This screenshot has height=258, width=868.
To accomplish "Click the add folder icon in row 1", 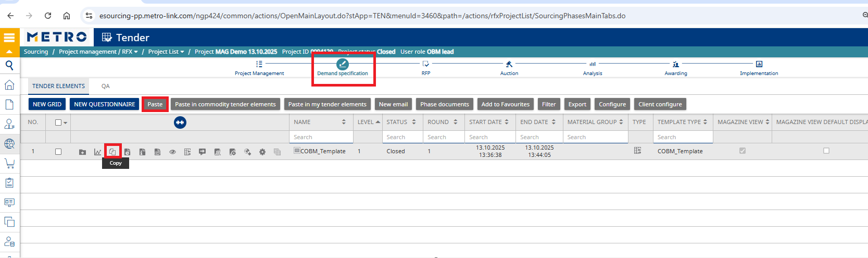I will 82,152.
